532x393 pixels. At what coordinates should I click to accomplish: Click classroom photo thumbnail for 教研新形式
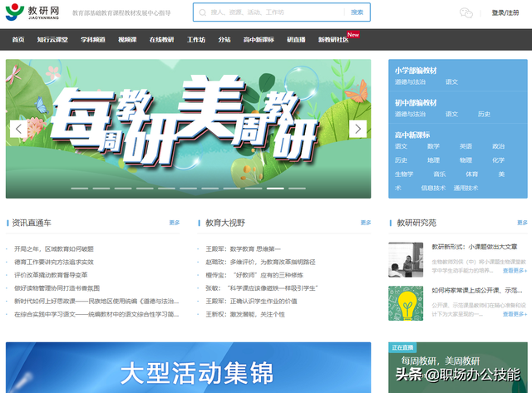point(406,260)
